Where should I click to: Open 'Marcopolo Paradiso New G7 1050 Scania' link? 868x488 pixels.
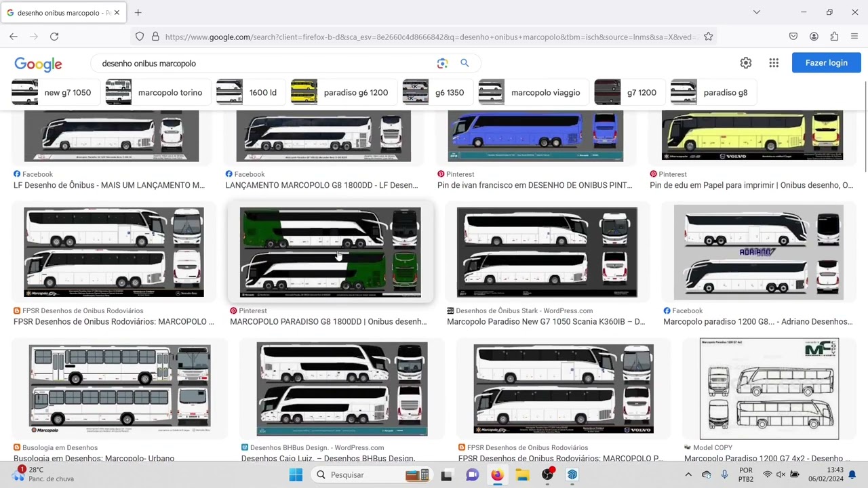546,322
